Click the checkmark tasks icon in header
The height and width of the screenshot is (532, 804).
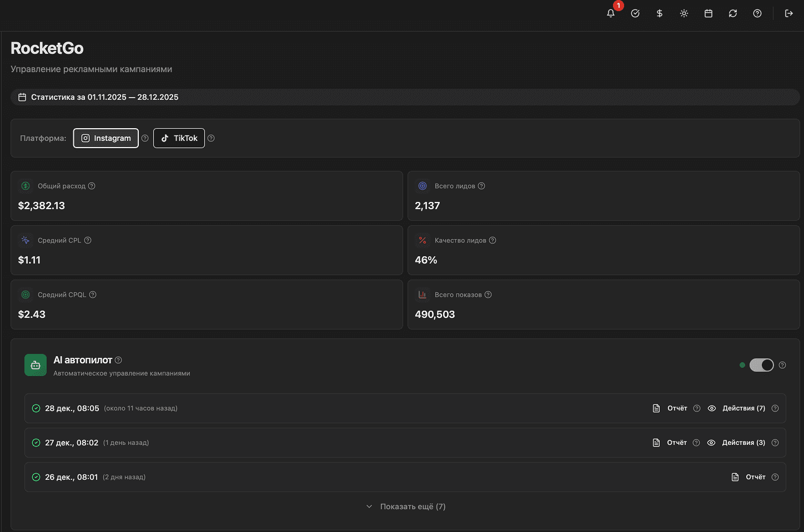[635, 13]
